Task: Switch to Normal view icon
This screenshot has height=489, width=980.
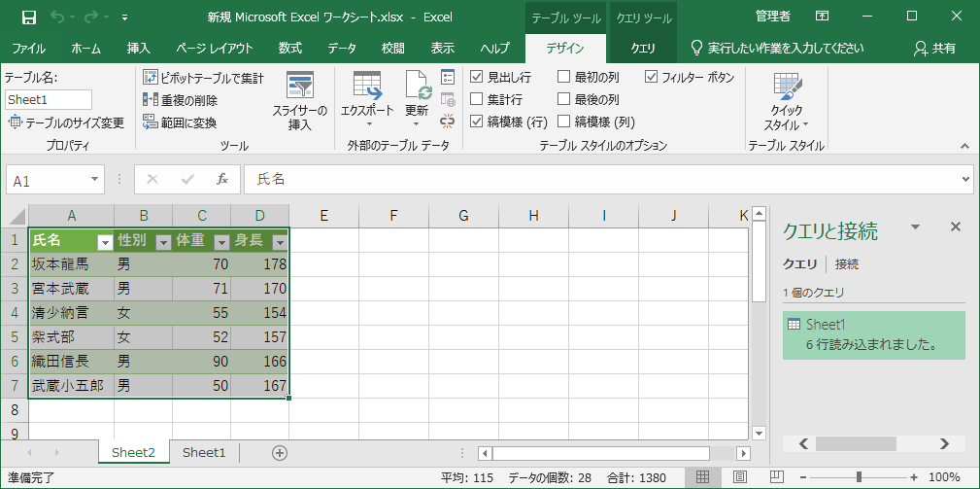Action: tap(702, 477)
